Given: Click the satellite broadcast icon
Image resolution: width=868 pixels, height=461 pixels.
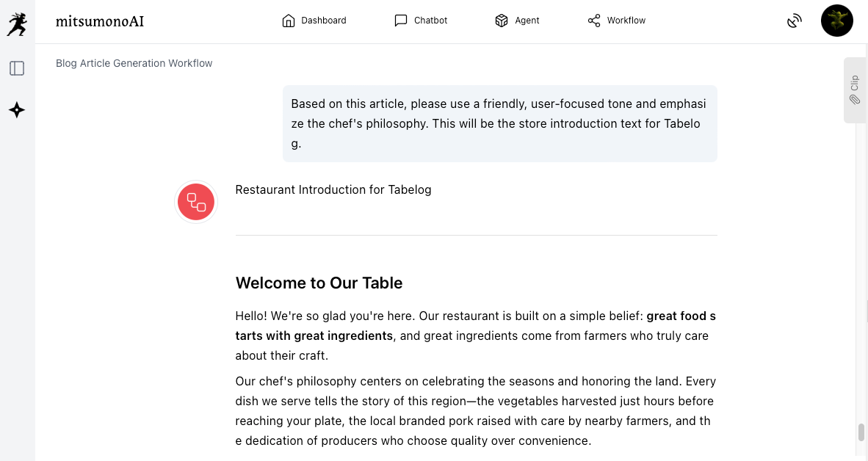Looking at the screenshot, I should click(794, 21).
